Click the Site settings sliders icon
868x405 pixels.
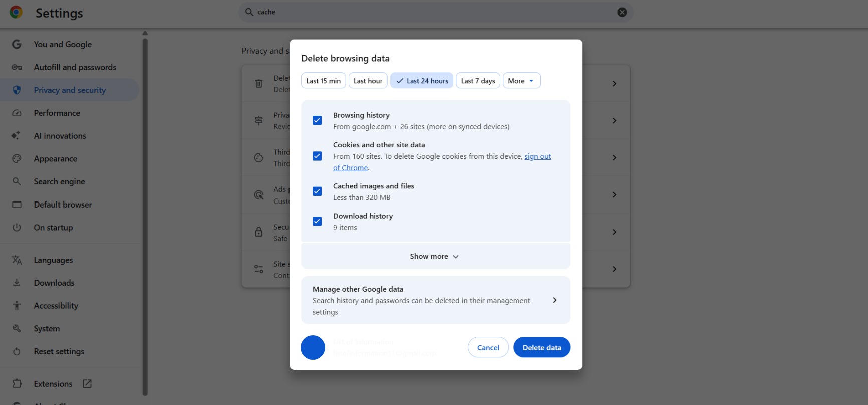[259, 269]
